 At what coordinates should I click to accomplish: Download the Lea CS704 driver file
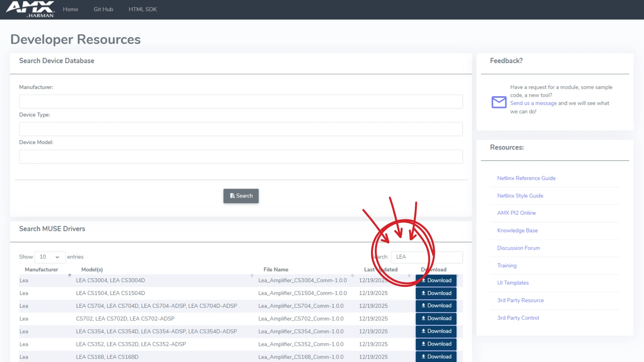point(436,306)
